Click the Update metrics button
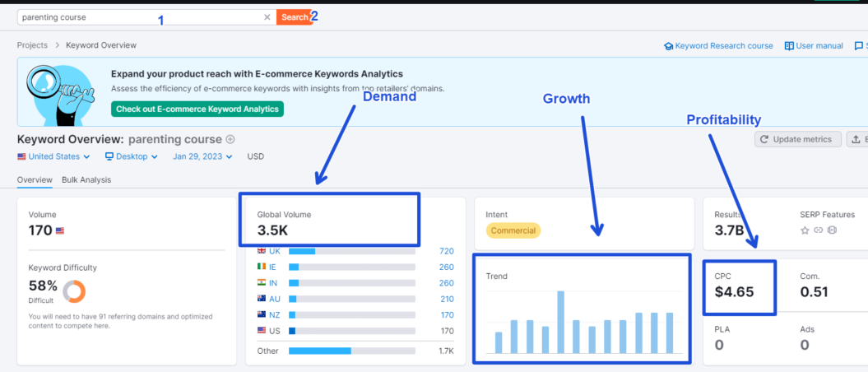This screenshot has height=372, width=868. point(798,140)
